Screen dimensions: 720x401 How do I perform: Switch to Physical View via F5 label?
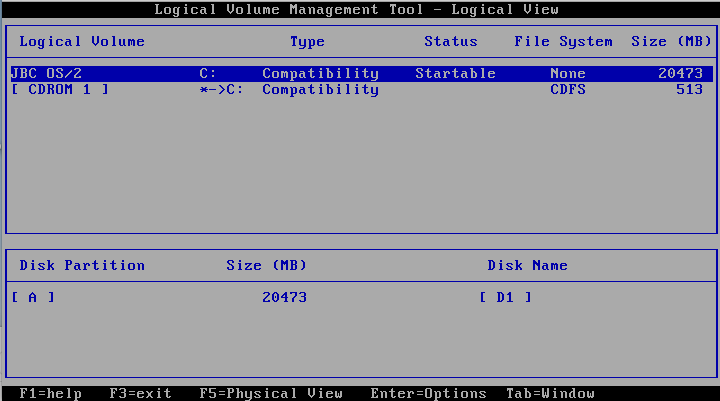pos(270,393)
